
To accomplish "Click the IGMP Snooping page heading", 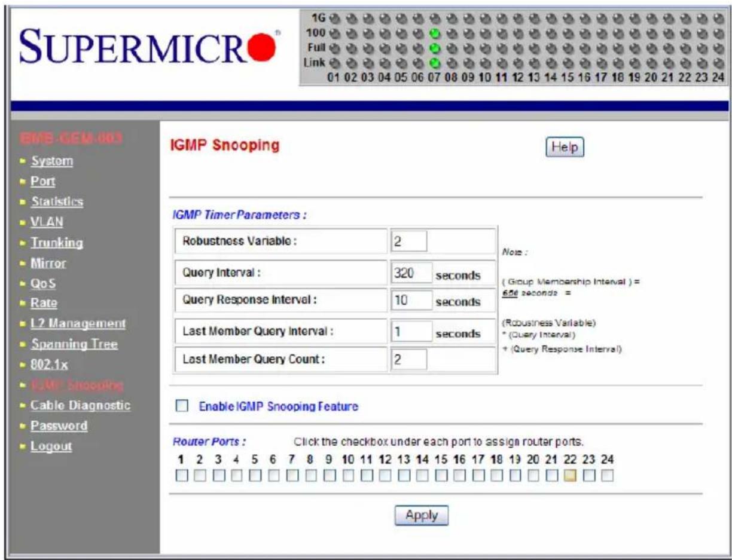I will coord(225,145).
